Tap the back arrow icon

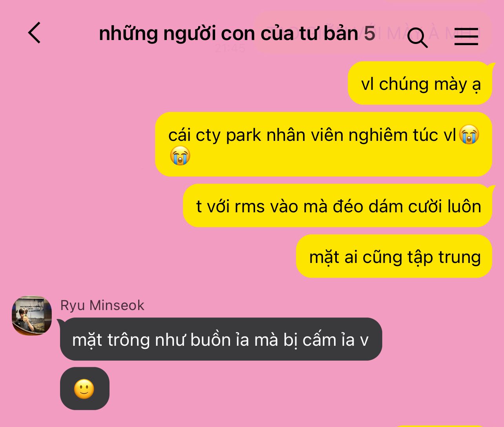tap(34, 33)
